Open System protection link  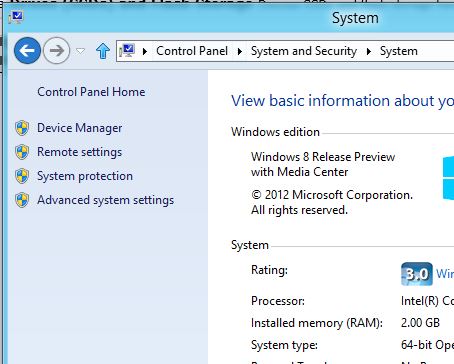85,176
